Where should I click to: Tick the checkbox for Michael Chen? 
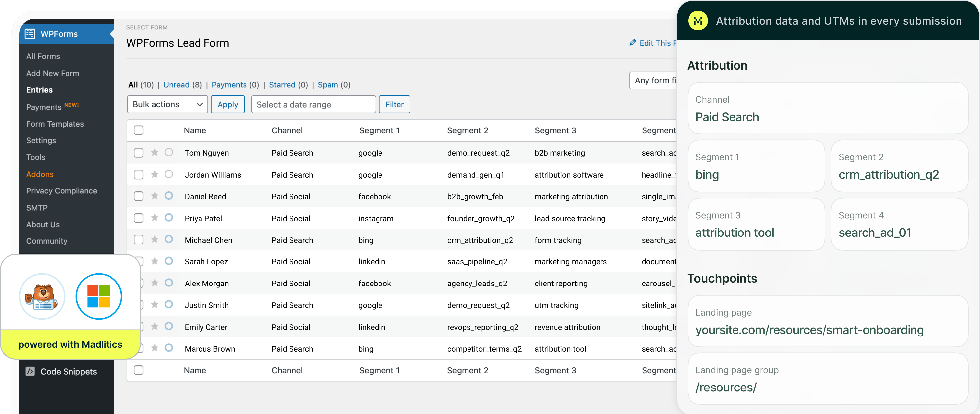pos(139,239)
